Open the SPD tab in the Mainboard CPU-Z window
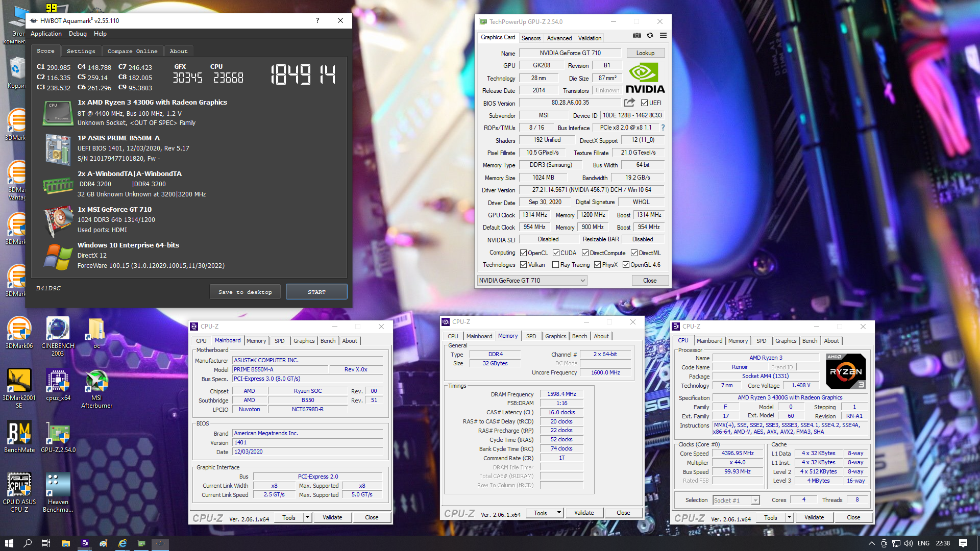The width and height of the screenshot is (980, 551). click(279, 341)
